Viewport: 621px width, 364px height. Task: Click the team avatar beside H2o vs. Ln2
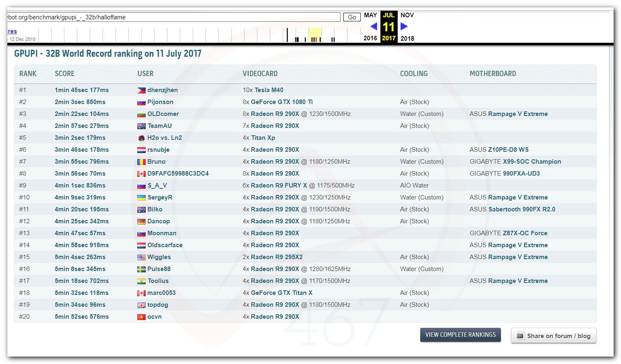[x=141, y=138]
